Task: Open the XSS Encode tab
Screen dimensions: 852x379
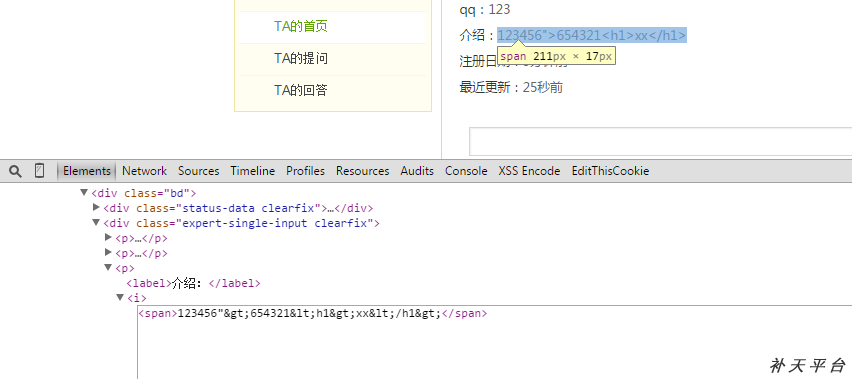Action: tap(529, 171)
